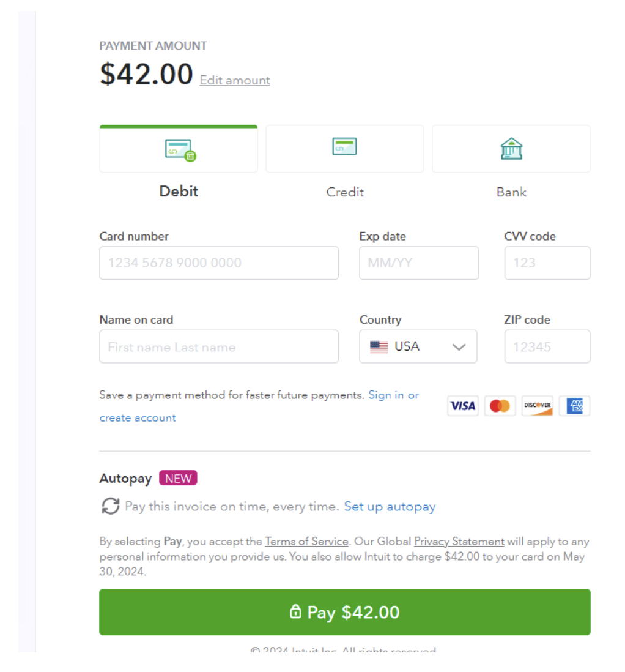Click the Edit amount link

(x=235, y=80)
